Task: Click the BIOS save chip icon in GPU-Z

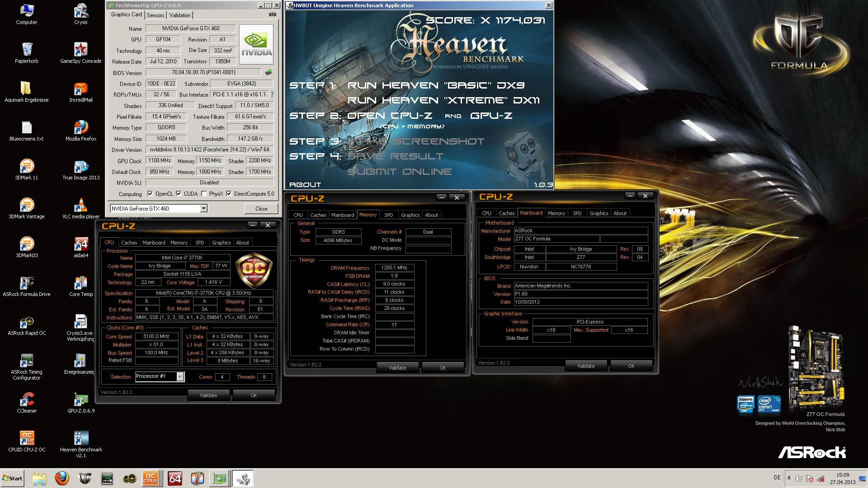Action: pos(269,72)
